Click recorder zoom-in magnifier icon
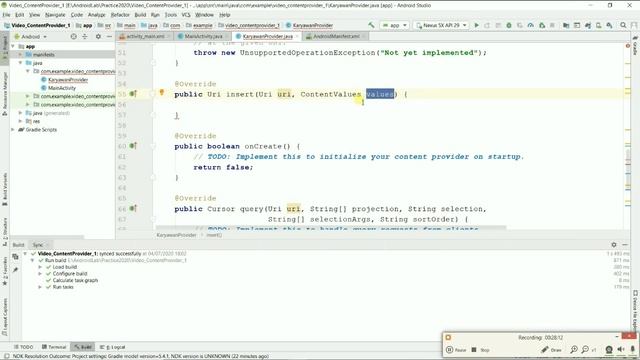The height and width of the screenshot is (360, 640). (x=574, y=350)
